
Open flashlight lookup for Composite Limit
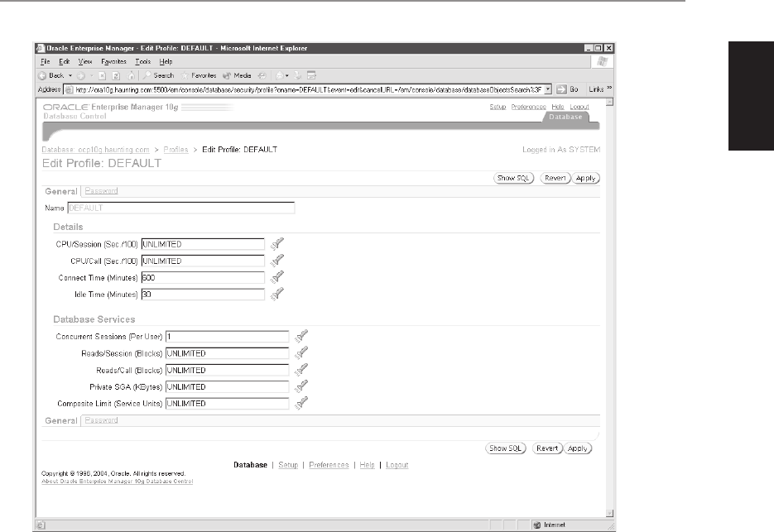[301, 403]
